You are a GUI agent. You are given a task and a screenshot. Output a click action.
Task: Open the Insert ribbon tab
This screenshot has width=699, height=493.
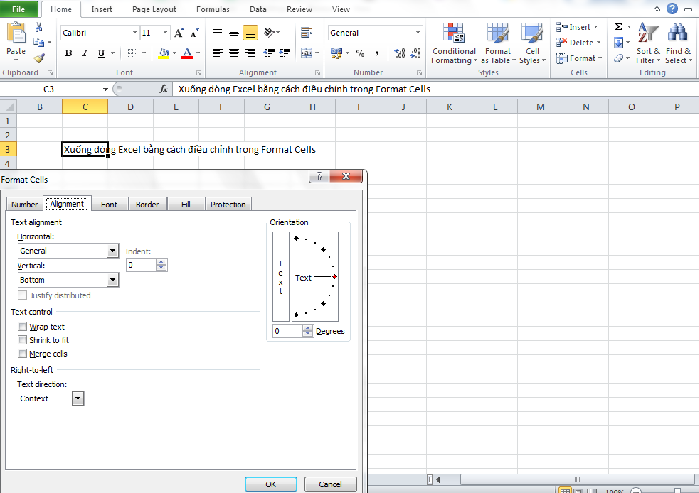[102, 9]
